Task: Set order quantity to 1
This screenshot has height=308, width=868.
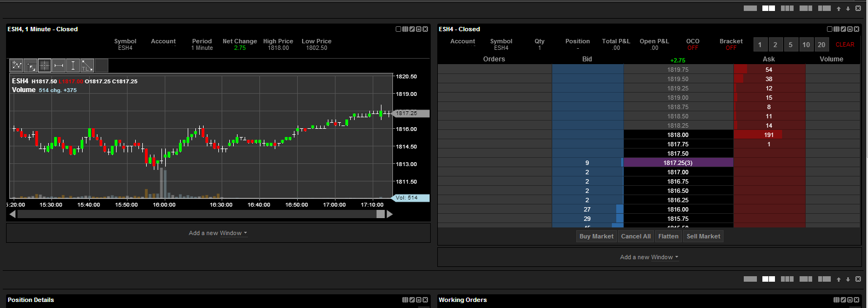Action: click(760, 45)
